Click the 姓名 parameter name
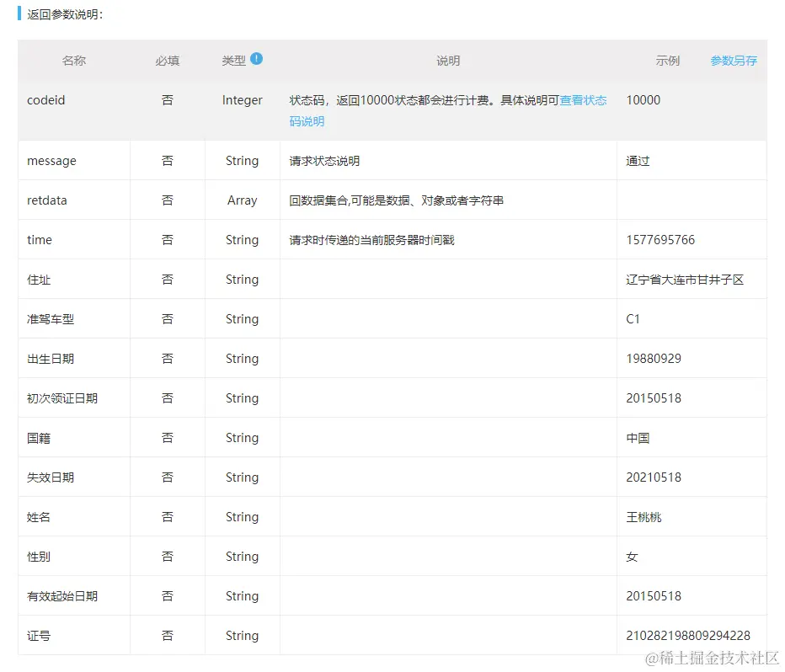The height and width of the screenshot is (672, 785). click(39, 517)
